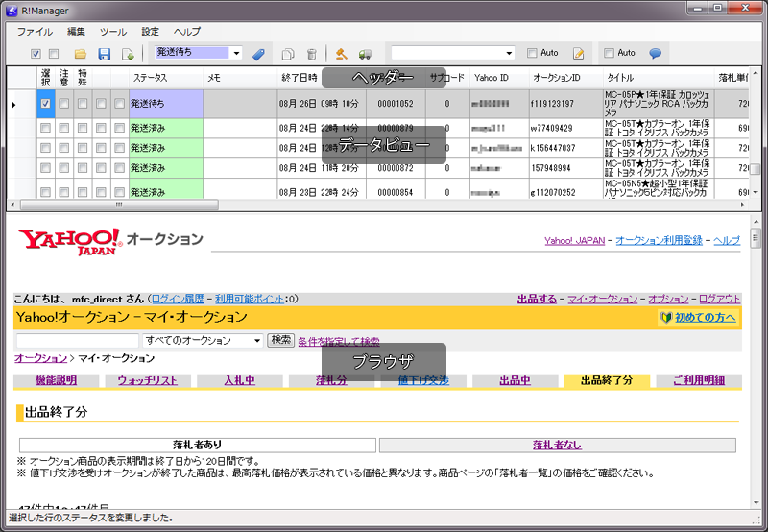Open the ヘルプ link in browser header
The height and width of the screenshot is (532, 768).
(727, 240)
